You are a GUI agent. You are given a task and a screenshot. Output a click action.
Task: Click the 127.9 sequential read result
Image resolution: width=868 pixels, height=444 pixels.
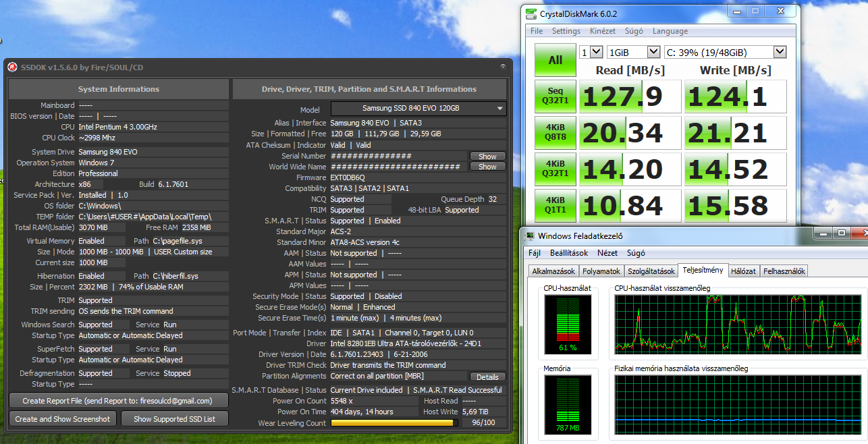tap(630, 96)
